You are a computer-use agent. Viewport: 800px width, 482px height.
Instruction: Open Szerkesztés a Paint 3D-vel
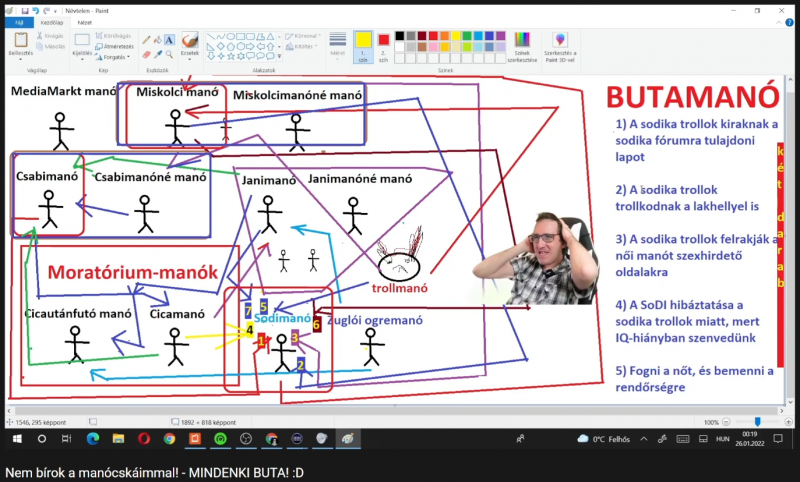click(560, 47)
